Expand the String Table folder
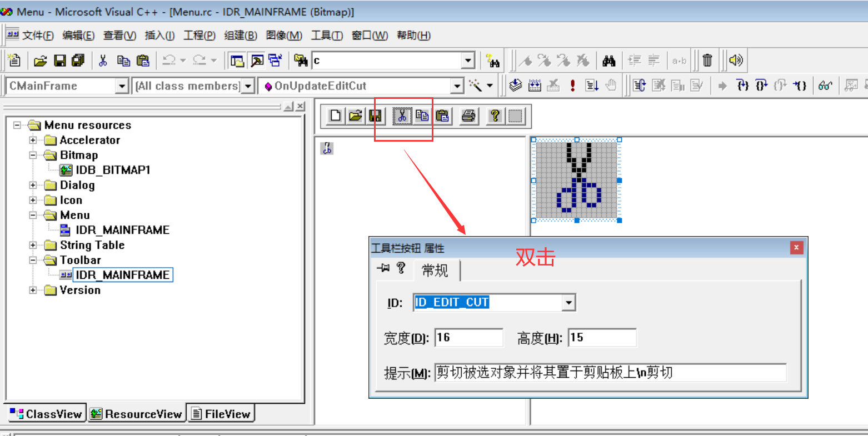 click(x=33, y=245)
